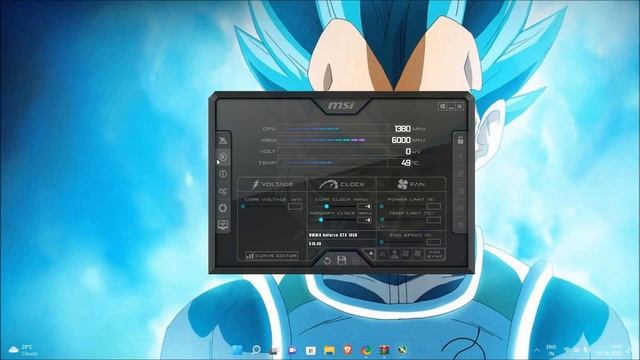Detach the hardware monitor via monitor icon
This screenshot has height=360, width=640.
click(222, 225)
